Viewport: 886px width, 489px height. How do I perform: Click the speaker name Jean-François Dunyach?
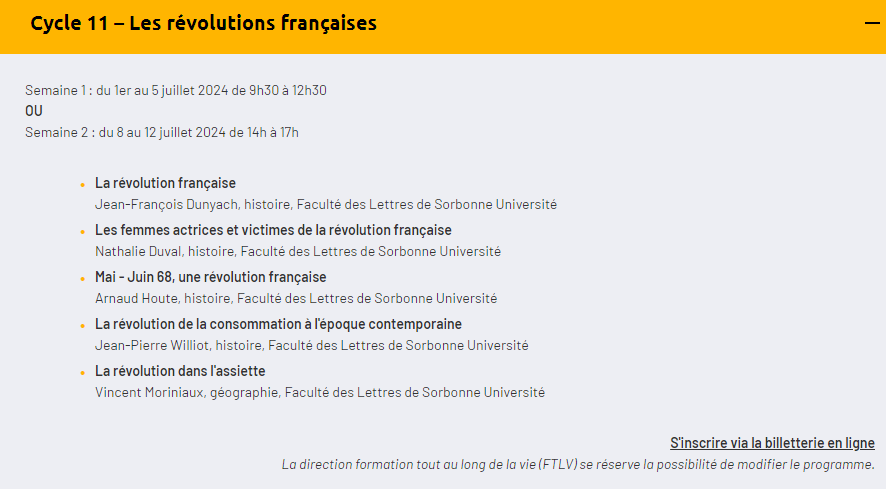pos(166,204)
